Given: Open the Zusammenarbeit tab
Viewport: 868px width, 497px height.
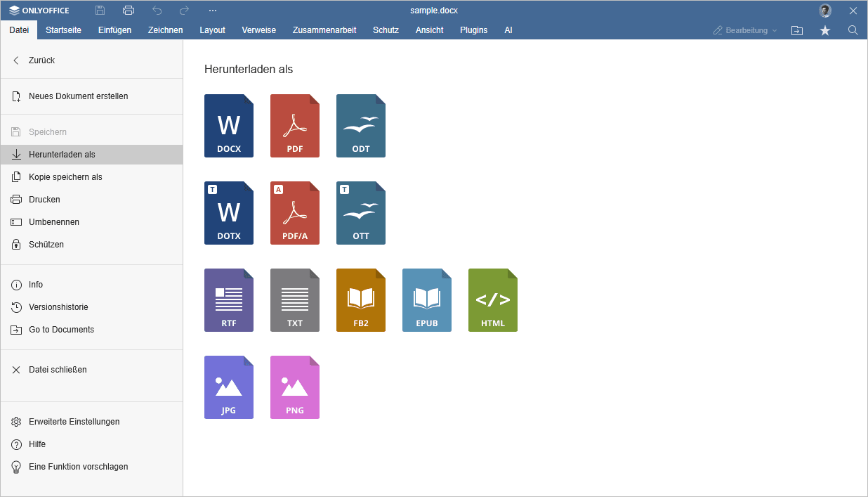Looking at the screenshot, I should pos(324,30).
